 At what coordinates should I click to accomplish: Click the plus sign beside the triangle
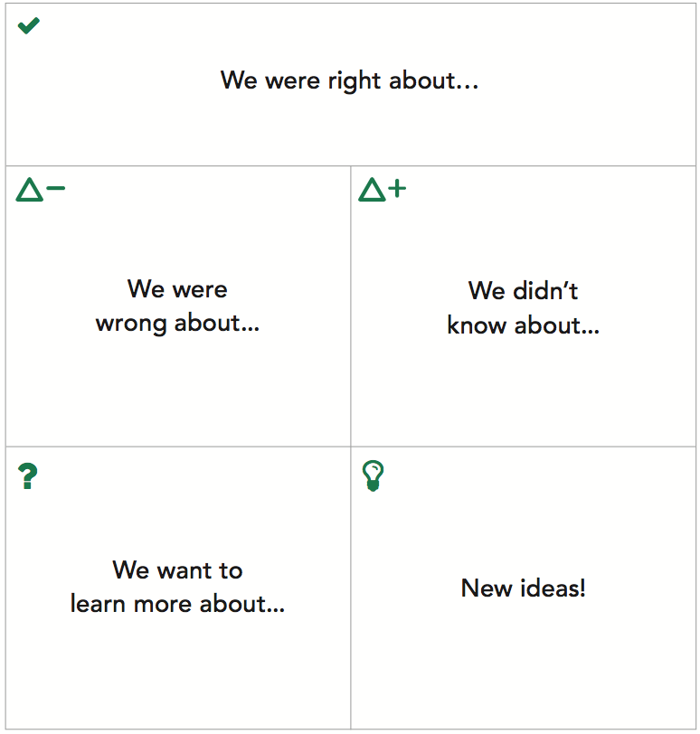397,189
